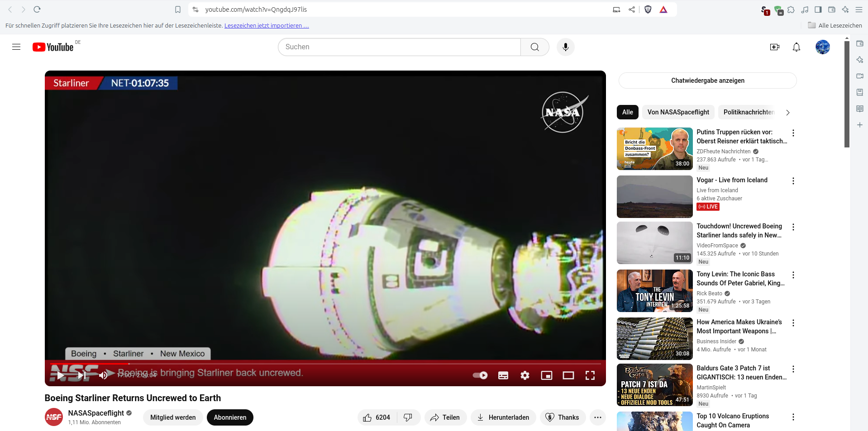The width and height of the screenshot is (868, 431).
Task: Click the Thanks button
Action: [x=563, y=417]
